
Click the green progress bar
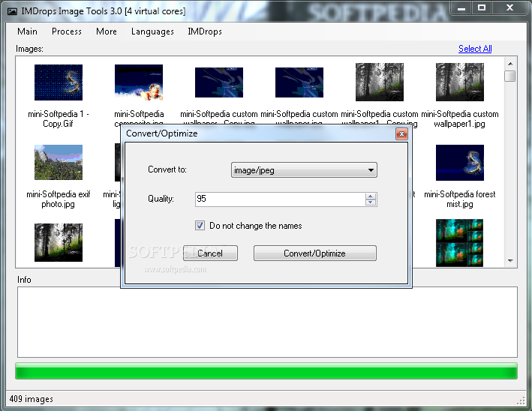coord(266,371)
